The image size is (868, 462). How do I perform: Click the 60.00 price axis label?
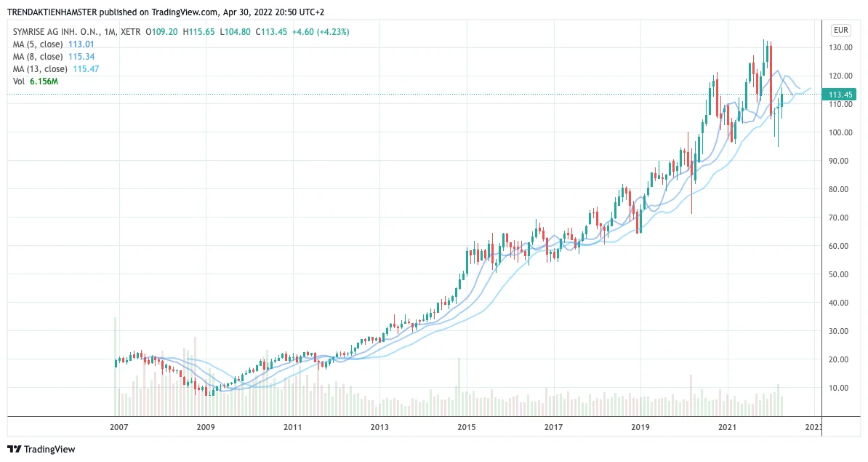pos(840,246)
